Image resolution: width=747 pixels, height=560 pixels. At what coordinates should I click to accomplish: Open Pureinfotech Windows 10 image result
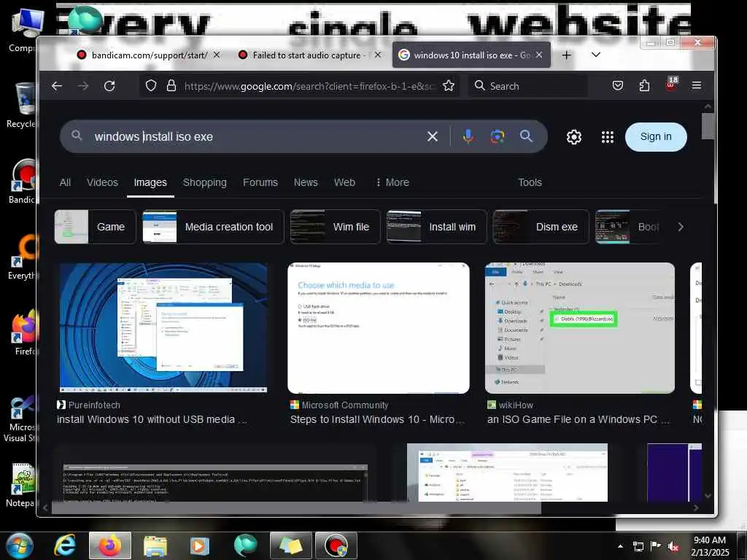click(x=163, y=327)
